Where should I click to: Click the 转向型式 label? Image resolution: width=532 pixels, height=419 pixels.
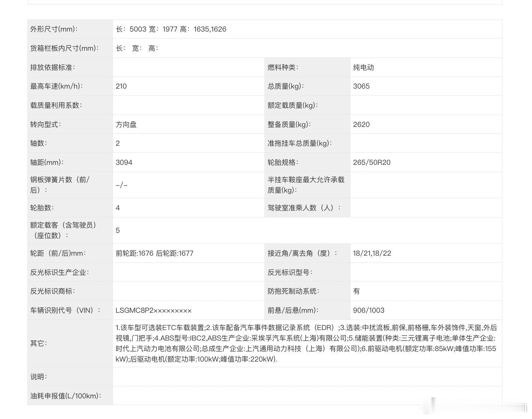pos(46,125)
